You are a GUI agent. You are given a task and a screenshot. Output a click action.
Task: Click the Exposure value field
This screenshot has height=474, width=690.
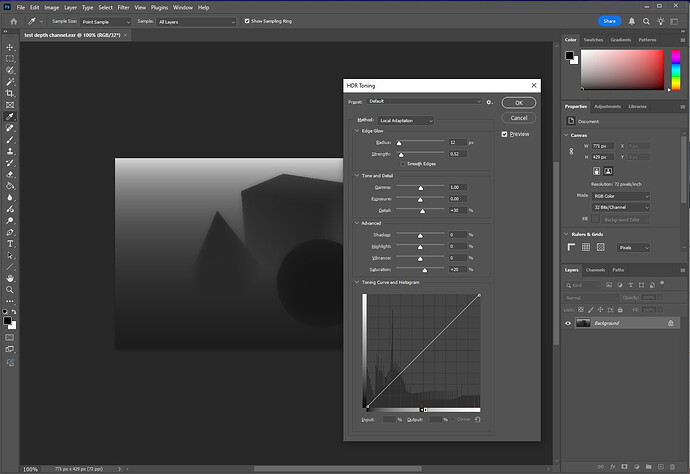click(x=458, y=199)
